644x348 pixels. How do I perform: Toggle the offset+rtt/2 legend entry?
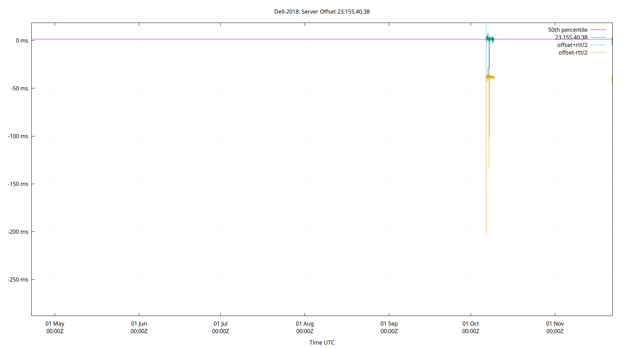572,45
